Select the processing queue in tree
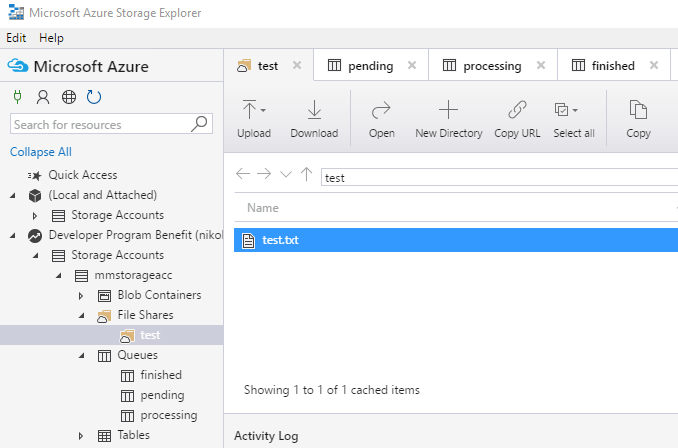678x448 pixels. [169, 415]
